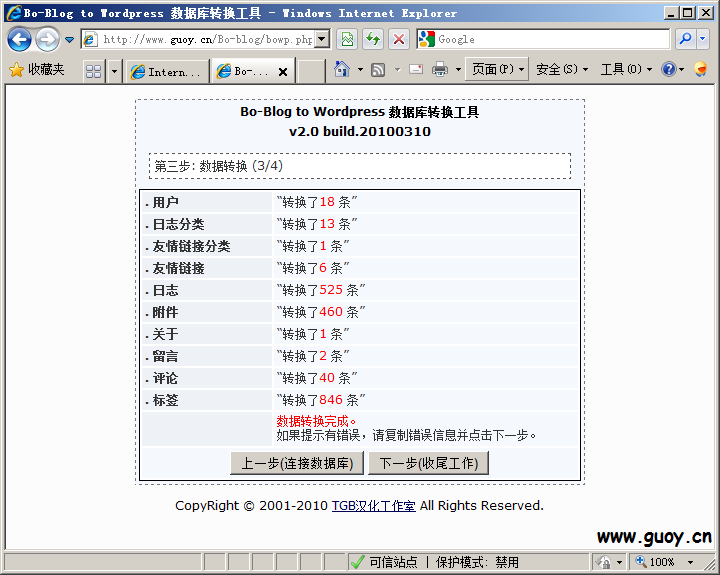Click the Google search input box
This screenshot has width=720, height=575.
552,39
